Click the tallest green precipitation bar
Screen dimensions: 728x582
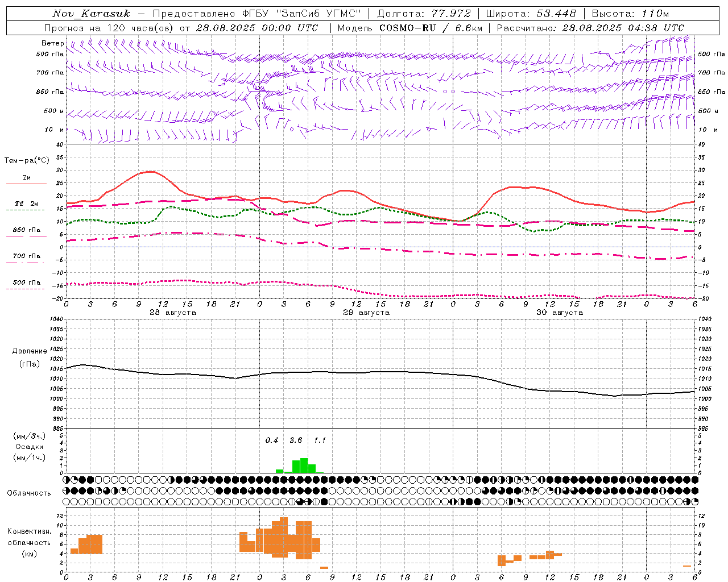304,465
